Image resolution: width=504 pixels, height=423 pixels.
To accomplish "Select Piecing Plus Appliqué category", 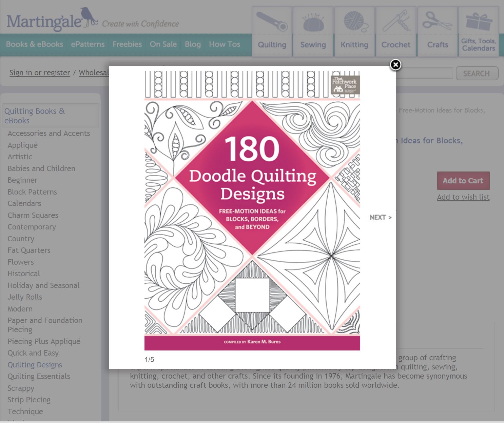I will [x=44, y=341].
